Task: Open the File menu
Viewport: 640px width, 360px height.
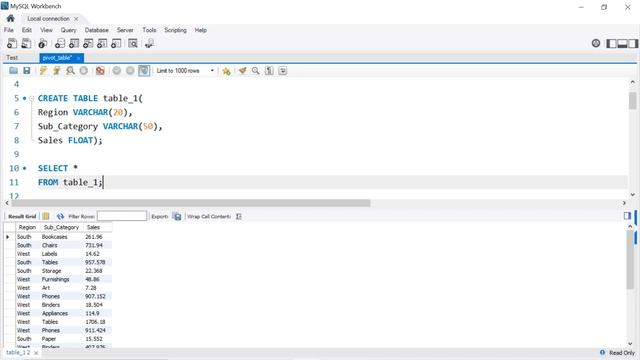Action: pos(9,30)
